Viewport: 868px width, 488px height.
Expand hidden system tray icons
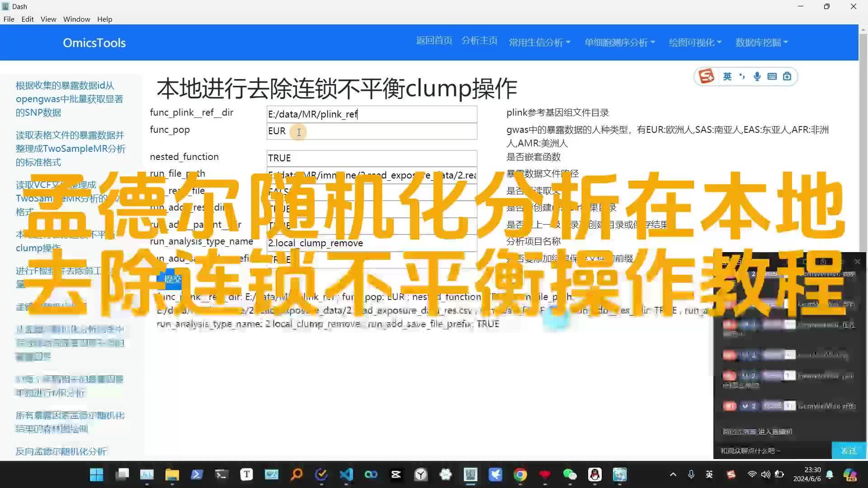673,475
